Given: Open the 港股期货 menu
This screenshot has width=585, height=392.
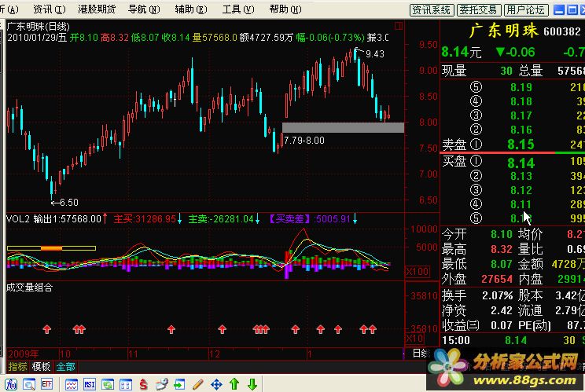Looking at the screenshot, I should click(97, 9).
